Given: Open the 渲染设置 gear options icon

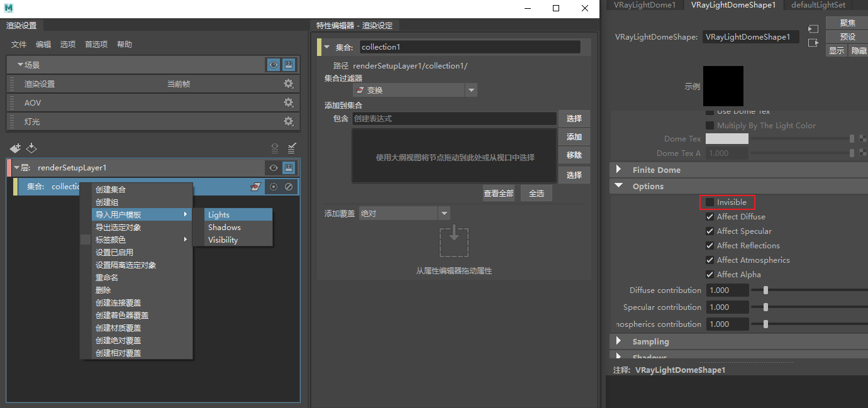Looking at the screenshot, I should tap(288, 83).
